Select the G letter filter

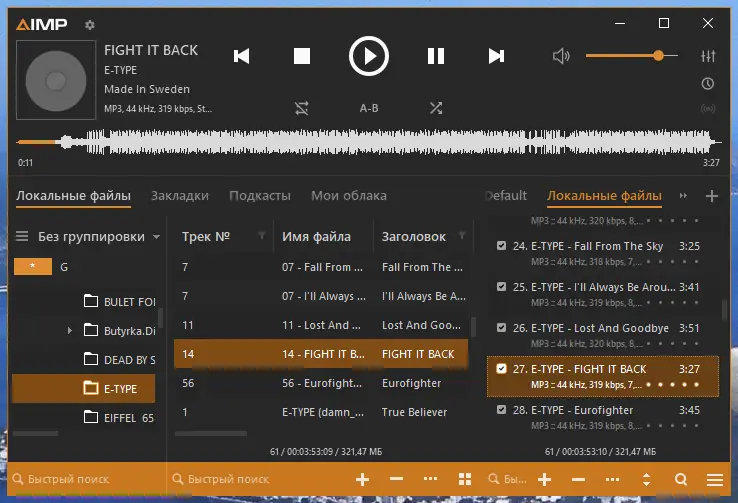(64, 267)
